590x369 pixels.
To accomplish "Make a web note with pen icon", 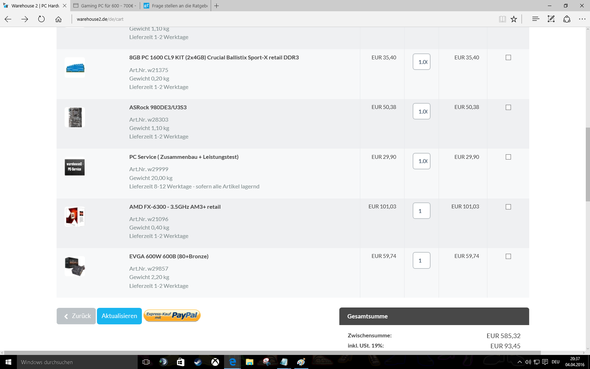I will click(x=551, y=19).
